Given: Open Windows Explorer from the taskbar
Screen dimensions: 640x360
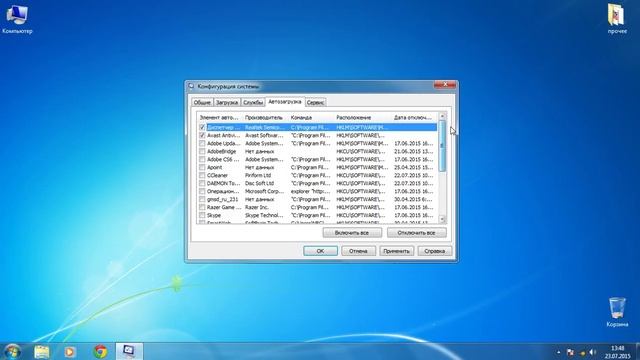Looking at the screenshot, I should [42, 351].
